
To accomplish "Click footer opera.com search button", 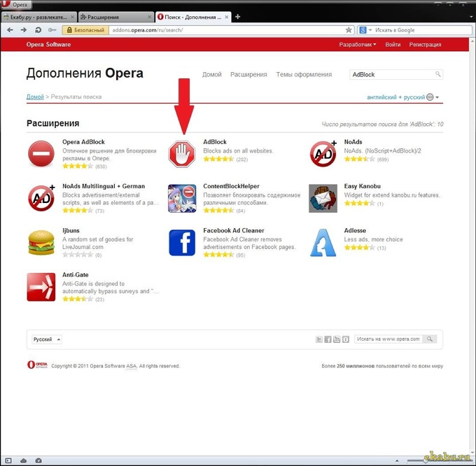I will tap(430, 339).
